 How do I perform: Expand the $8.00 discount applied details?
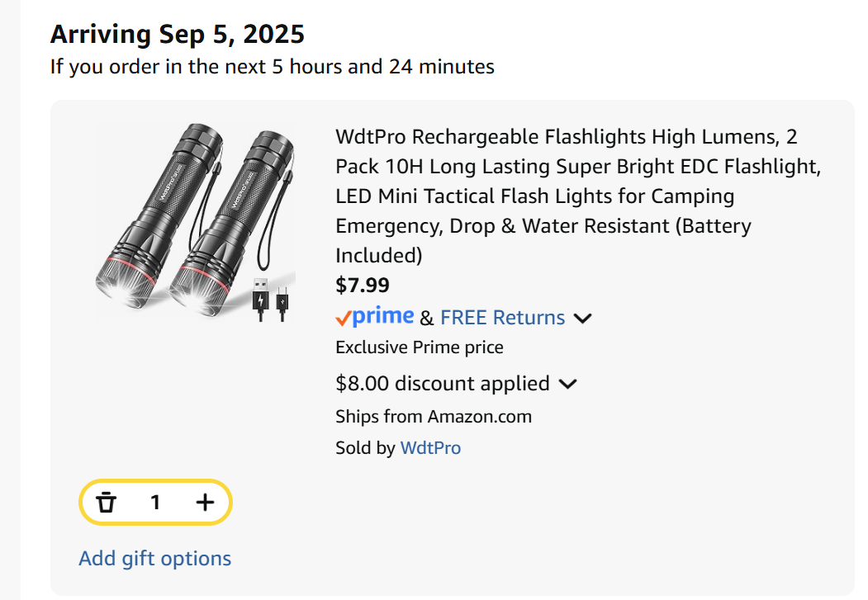click(x=569, y=383)
